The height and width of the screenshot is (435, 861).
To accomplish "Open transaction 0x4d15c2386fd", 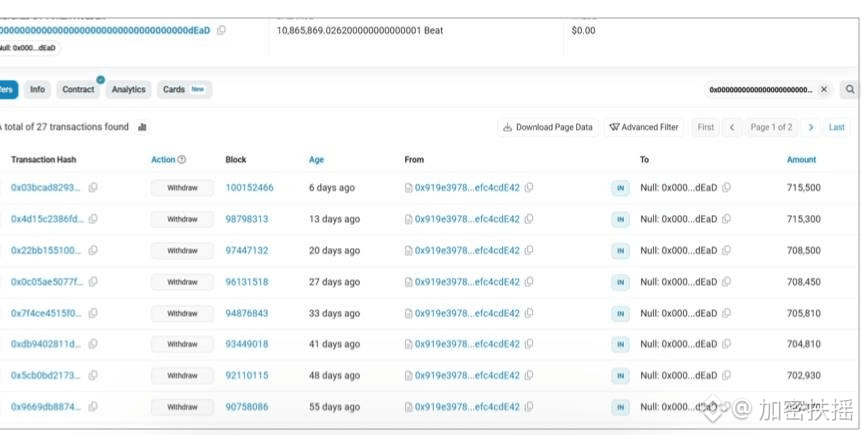I will pyautogui.click(x=47, y=219).
